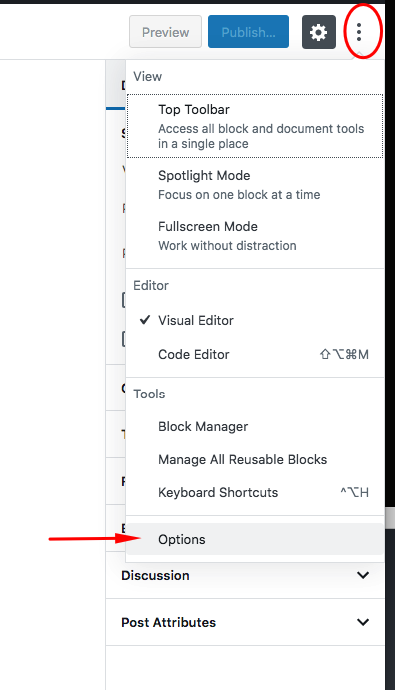Image resolution: width=395 pixels, height=690 pixels.
Task: Click the Preview button
Action: [165, 32]
